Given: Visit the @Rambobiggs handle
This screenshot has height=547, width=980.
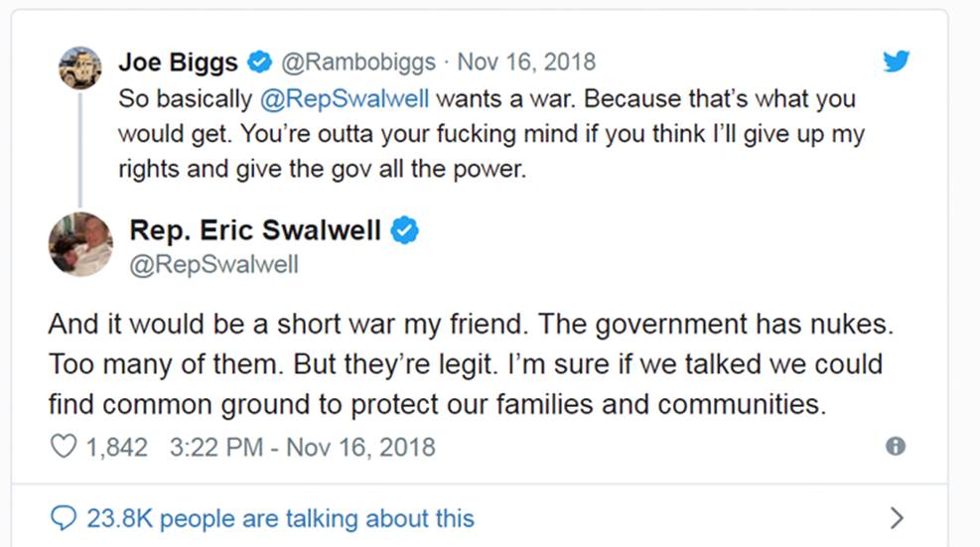Looking at the screenshot, I should point(358,63).
